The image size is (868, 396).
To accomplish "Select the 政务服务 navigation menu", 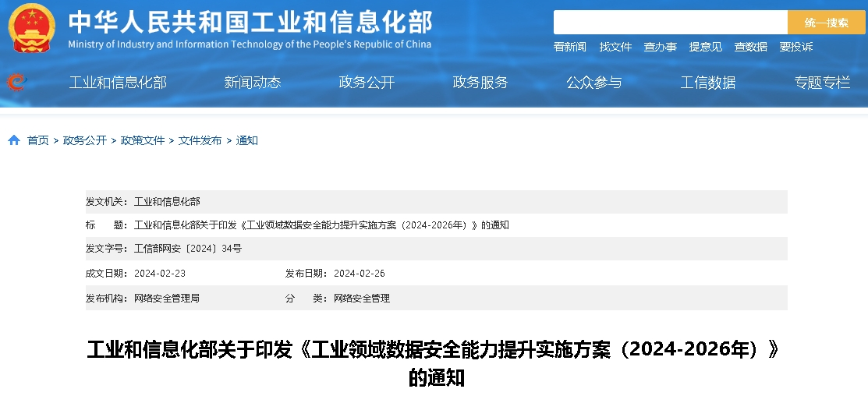I will [x=480, y=83].
